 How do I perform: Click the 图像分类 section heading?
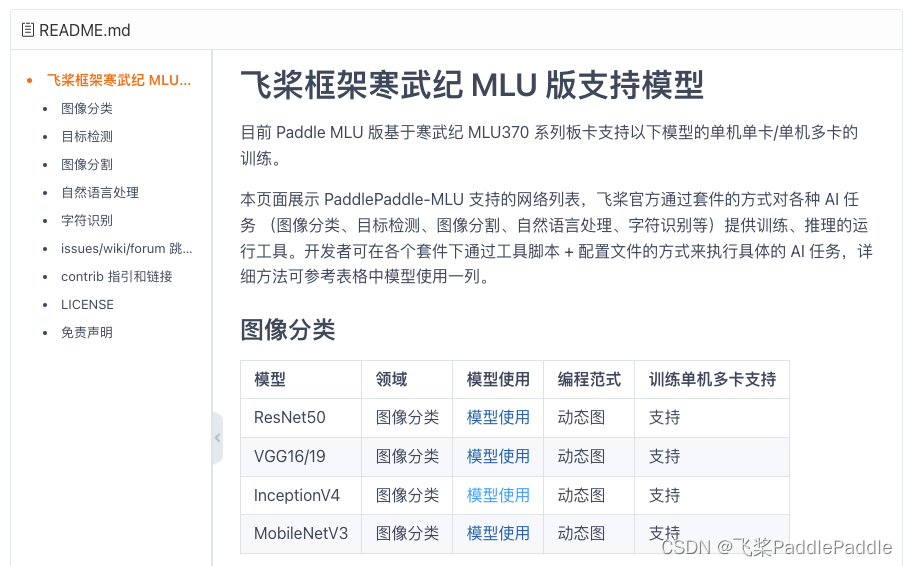[x=287, y=330]
